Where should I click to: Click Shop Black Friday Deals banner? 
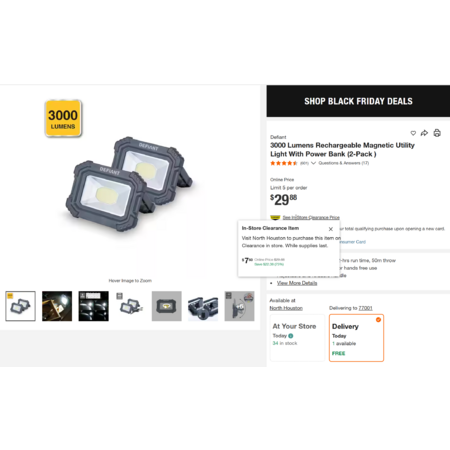[x=358, y=101]
